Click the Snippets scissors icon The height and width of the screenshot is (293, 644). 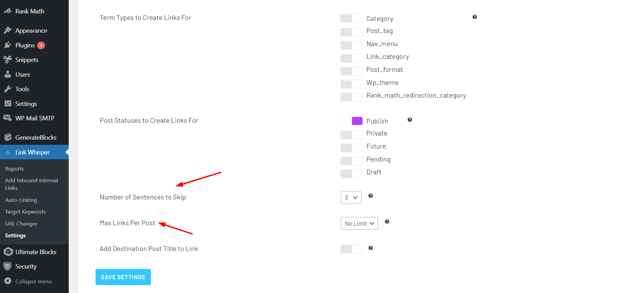click(x=8, y=60)
